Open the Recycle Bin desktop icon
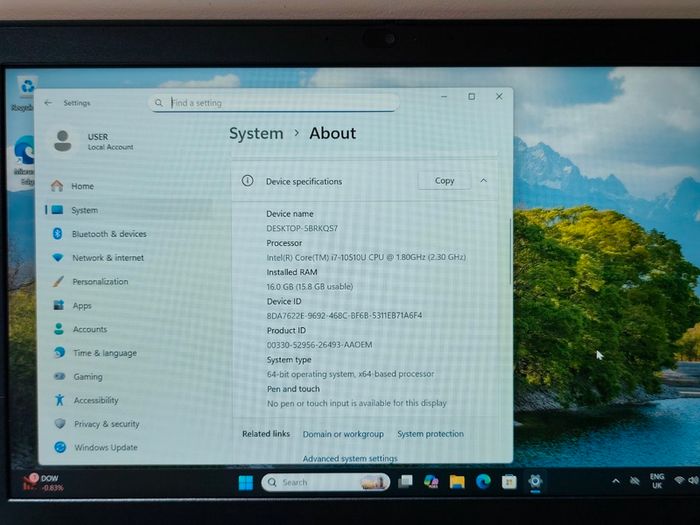The height and width of the screenshot is (525, 700). click(26, 94)
